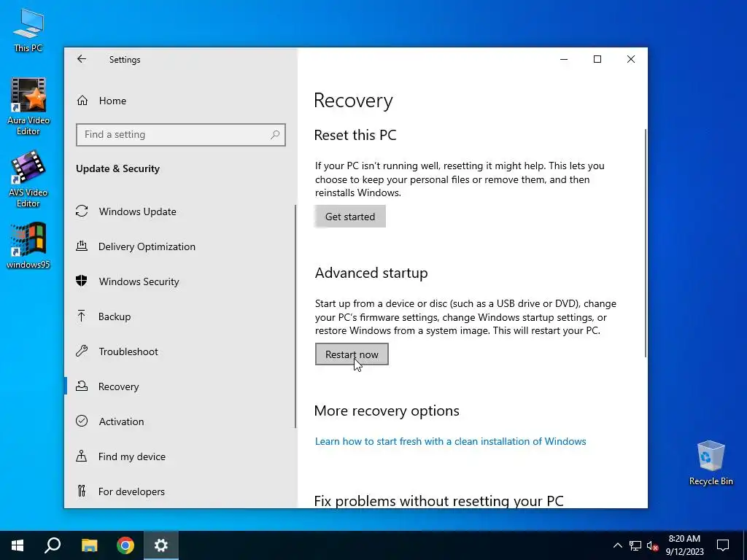Open taskbar search
The height and width of the screenshot is (560, 747).
point(53,545)
